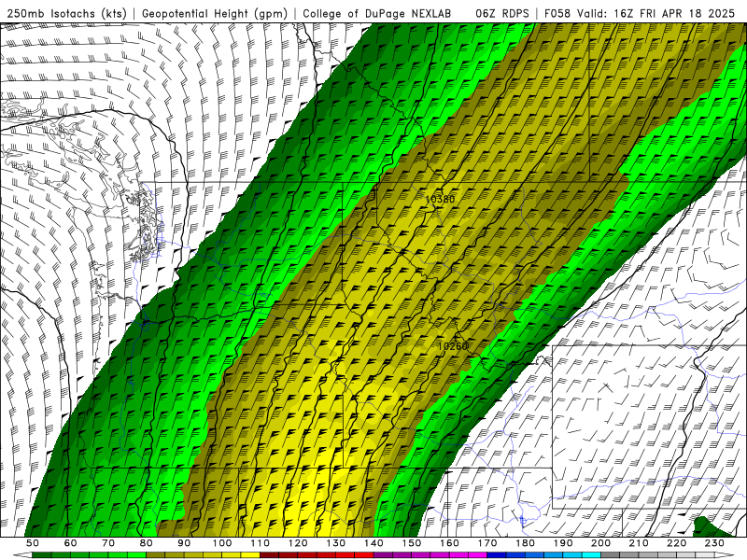The height and width of the screenshot is (560, 747).
Task: Click the legend value 150
Action: (x=412, y=543)
